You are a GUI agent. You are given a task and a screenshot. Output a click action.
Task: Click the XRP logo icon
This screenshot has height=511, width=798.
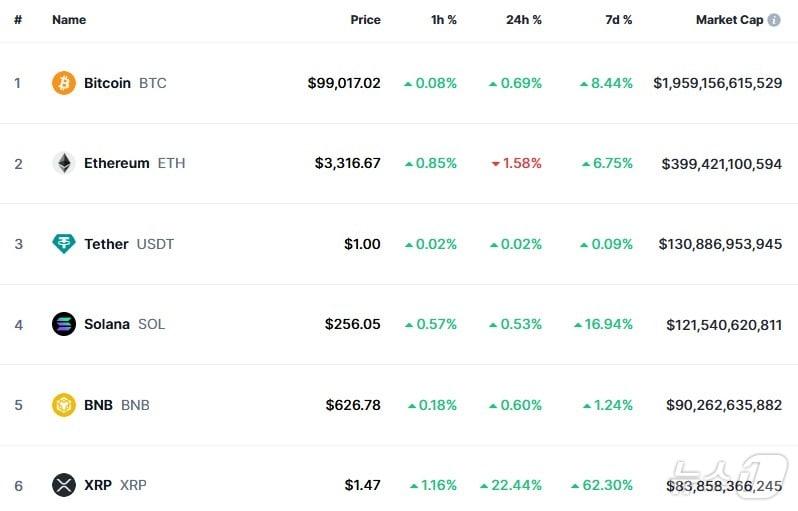(64, 485)
